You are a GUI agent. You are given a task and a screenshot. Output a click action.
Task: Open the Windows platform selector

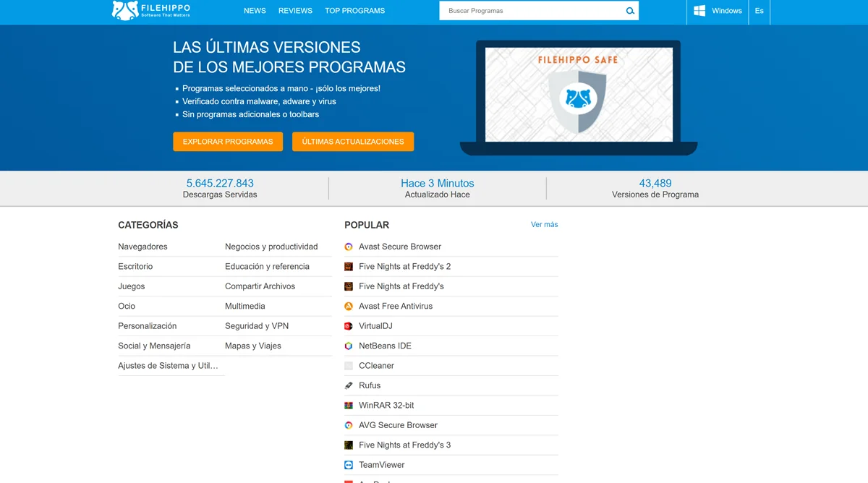click(x=718, y=11)
